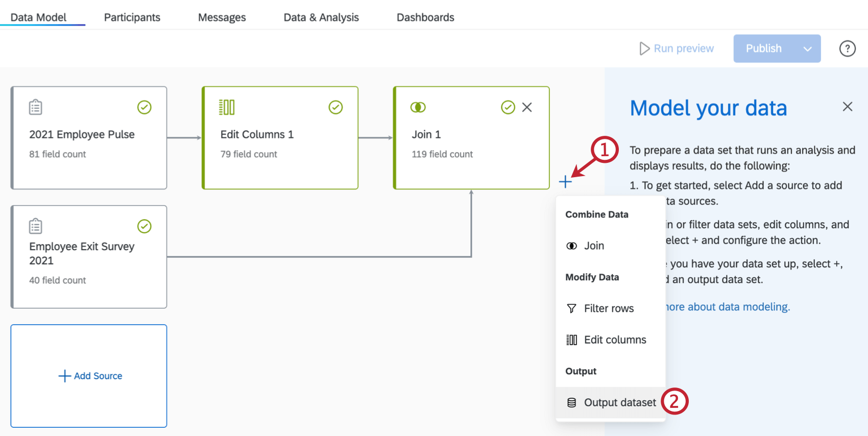The image size is (868, 436).
Task: Click the Run preview play icon
Action: click(644, 49)
